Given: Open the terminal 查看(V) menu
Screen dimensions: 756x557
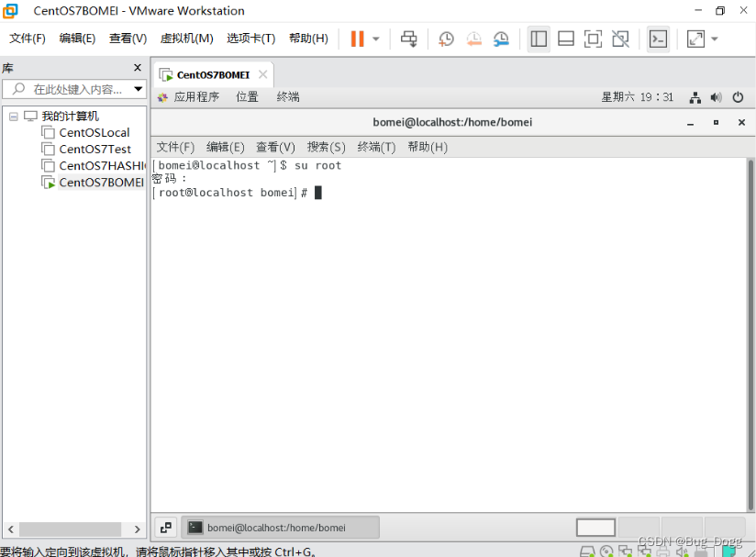Looking at the screenshot, I should [275, 147].
